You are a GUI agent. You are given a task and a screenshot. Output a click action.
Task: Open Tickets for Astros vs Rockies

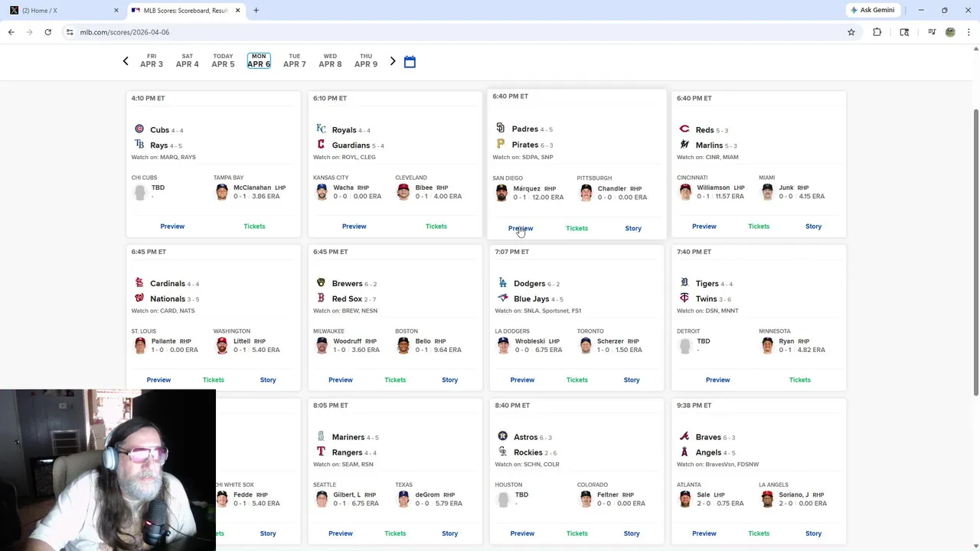577,533
